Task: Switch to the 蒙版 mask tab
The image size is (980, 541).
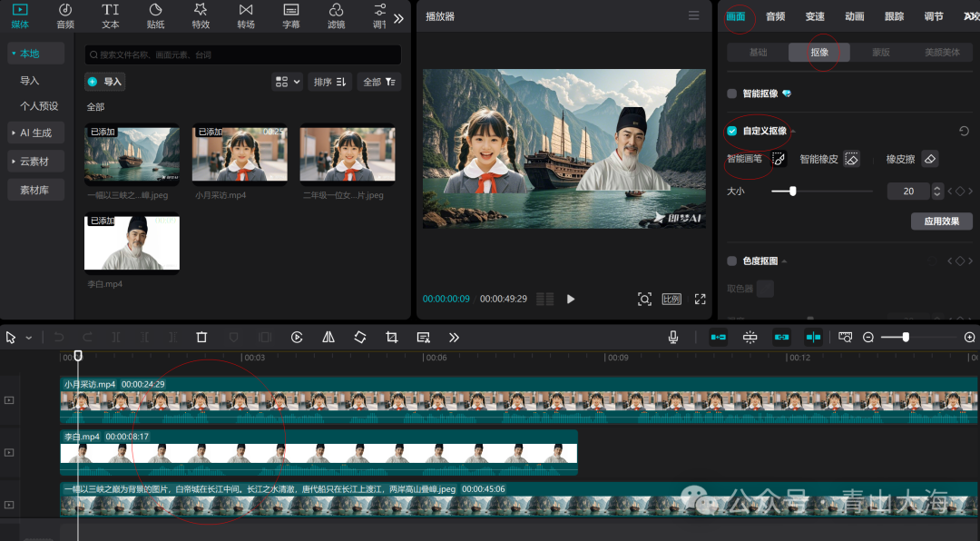Action: point(879,53)
